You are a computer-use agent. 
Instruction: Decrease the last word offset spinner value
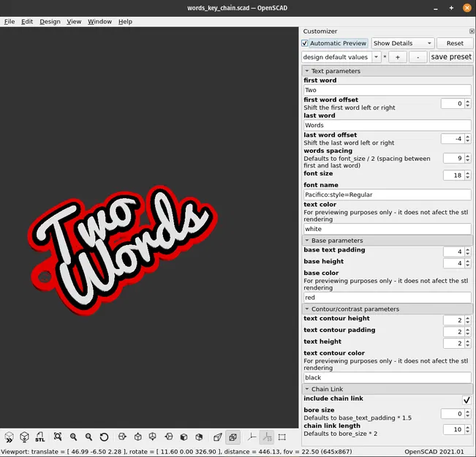(467, 141)
